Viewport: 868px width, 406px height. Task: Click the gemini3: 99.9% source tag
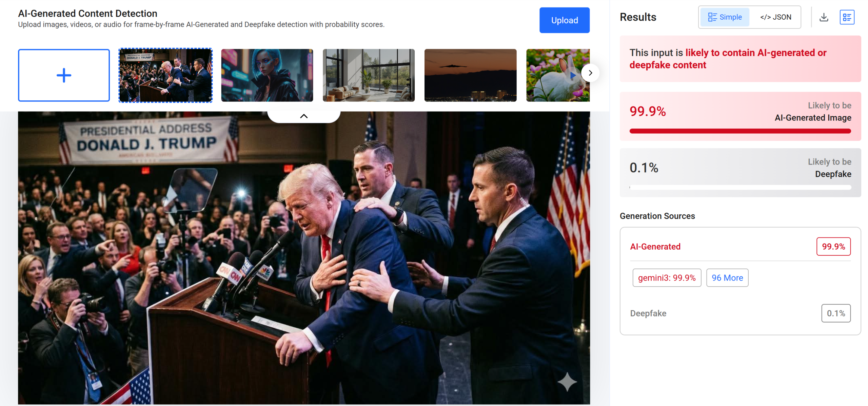click(x=667, y=277)
